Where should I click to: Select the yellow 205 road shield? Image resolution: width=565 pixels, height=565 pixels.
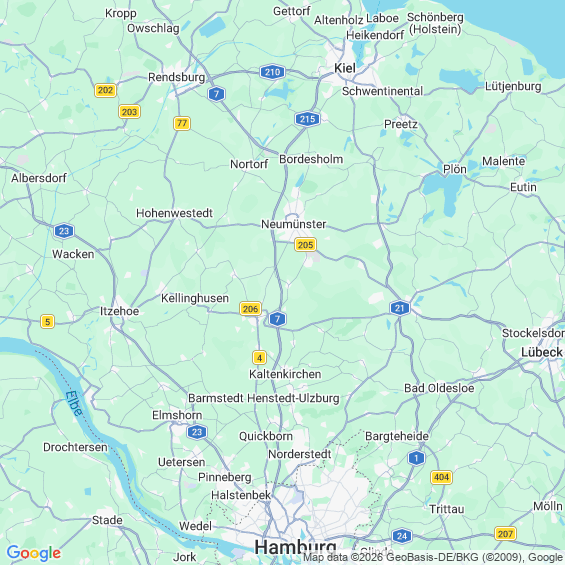tap(306, 245)
